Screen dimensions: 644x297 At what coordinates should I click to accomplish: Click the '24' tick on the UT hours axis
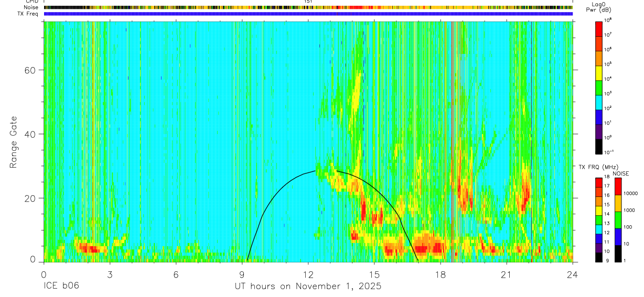[573, 275]
